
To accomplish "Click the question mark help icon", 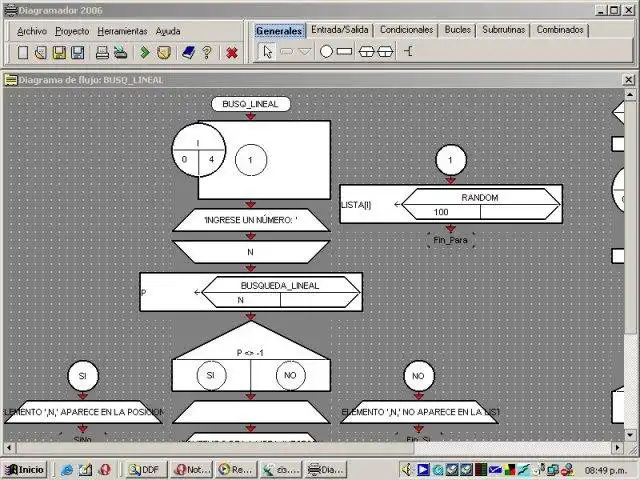I will point(207,53).
